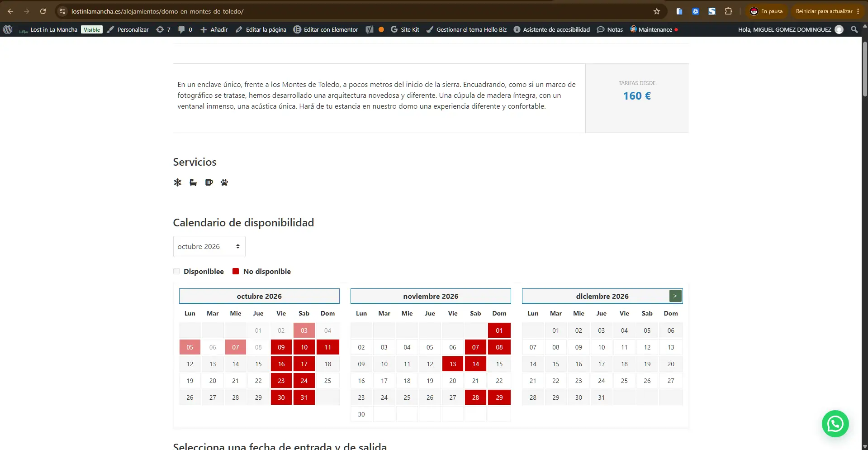Click Editar la página link
Screen dimensions: 868x450
pyautogui.click(x=261, y=29)
